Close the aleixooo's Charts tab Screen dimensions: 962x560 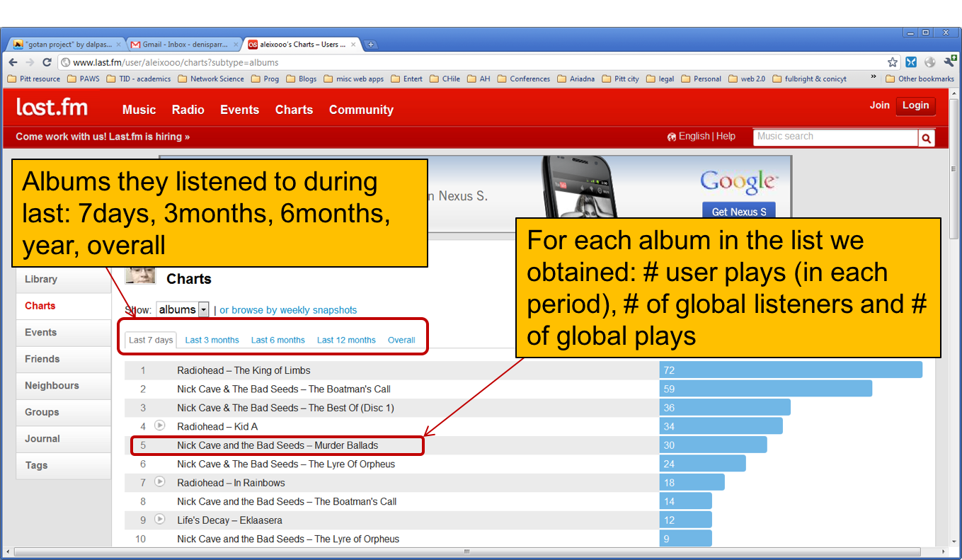[x=353, y=45]
